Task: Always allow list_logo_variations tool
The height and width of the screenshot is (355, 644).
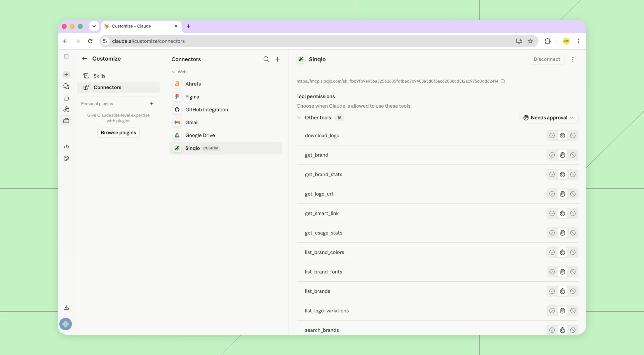Action: click(x=552, y=311)
